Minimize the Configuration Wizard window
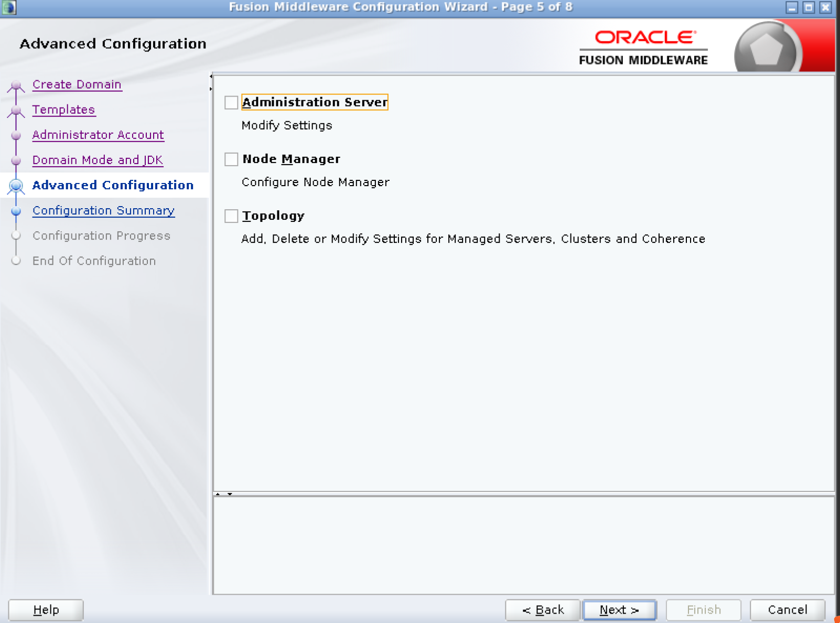840x623 pixels. [792, 7]
